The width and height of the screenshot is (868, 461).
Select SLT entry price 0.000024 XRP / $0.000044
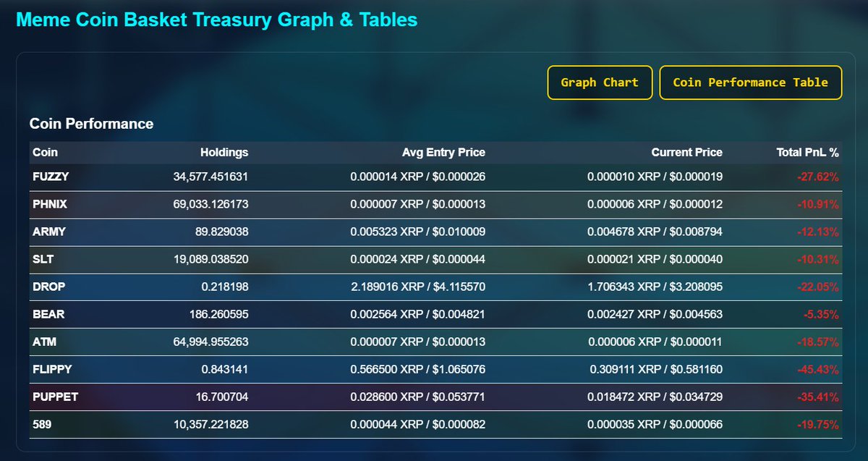[418, 259]
